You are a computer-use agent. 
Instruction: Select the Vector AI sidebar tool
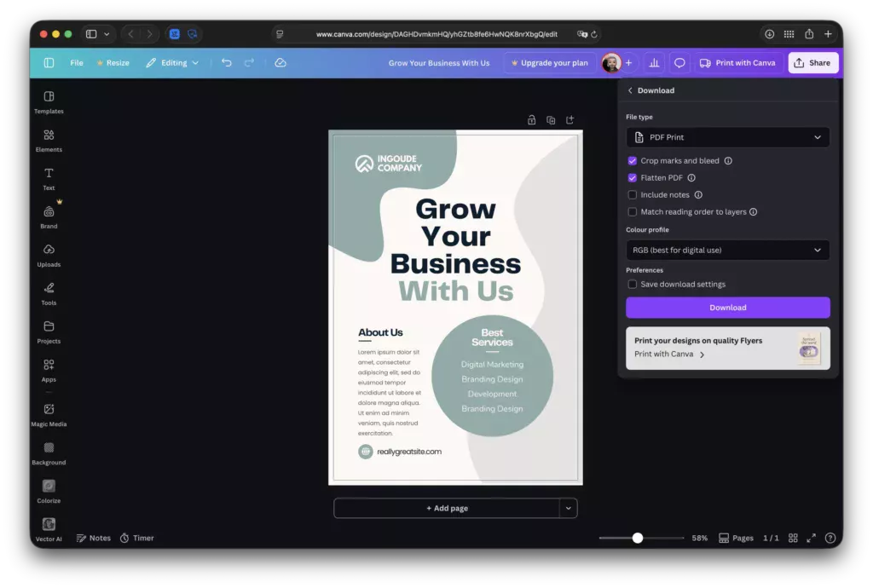coord(49,528)
